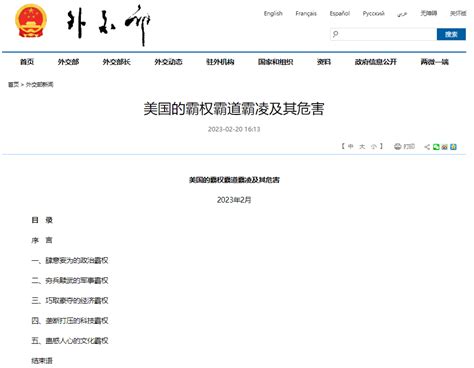
Task: Click the 结束语 contents entry
Action: tap(42, 361)
